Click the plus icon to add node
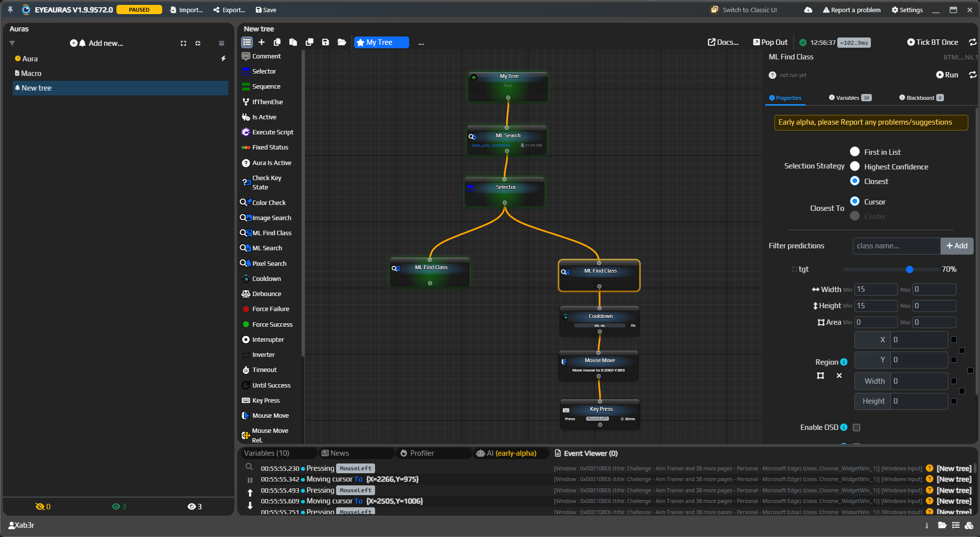The width and height of the screenshot is (980, 537). (262, 42)
